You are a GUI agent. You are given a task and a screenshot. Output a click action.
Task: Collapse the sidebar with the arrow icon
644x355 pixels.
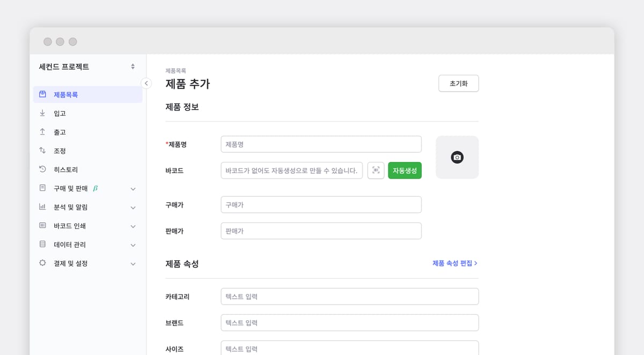point(146,83)
